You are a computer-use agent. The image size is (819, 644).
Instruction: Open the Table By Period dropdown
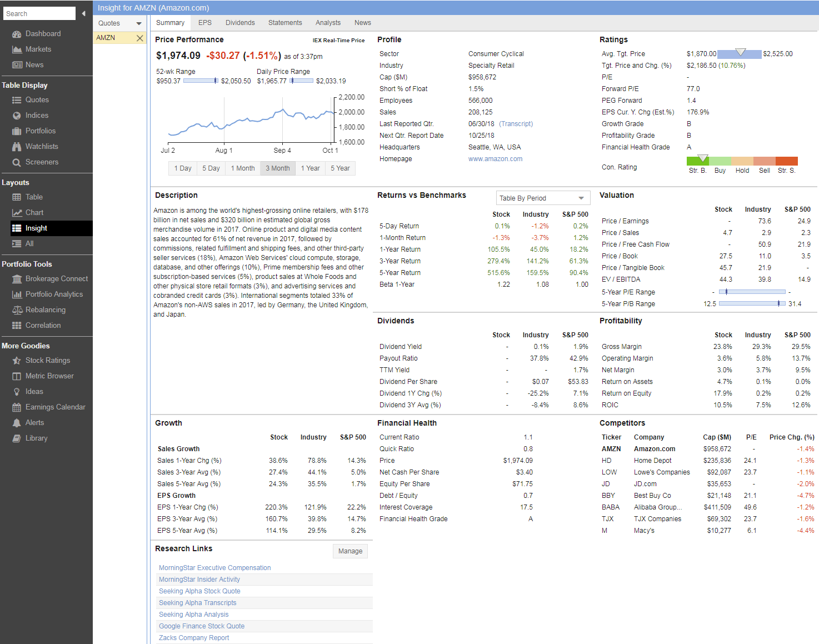543,198
